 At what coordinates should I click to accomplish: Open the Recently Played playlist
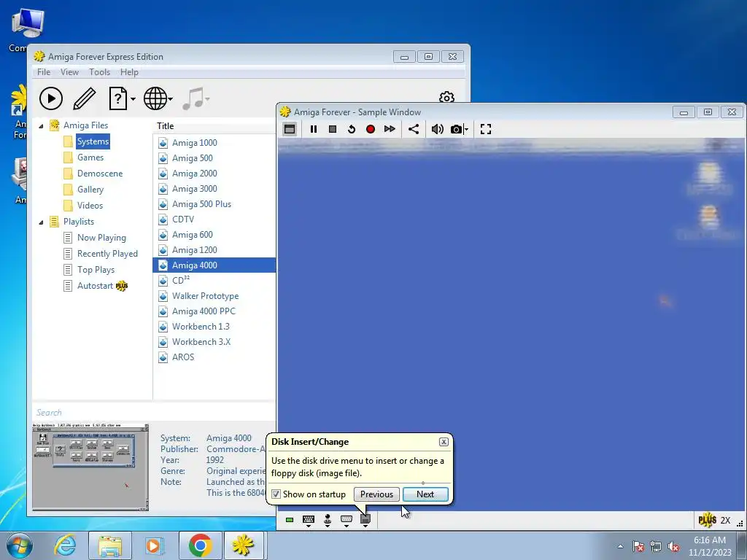click(x=107, y=254)
